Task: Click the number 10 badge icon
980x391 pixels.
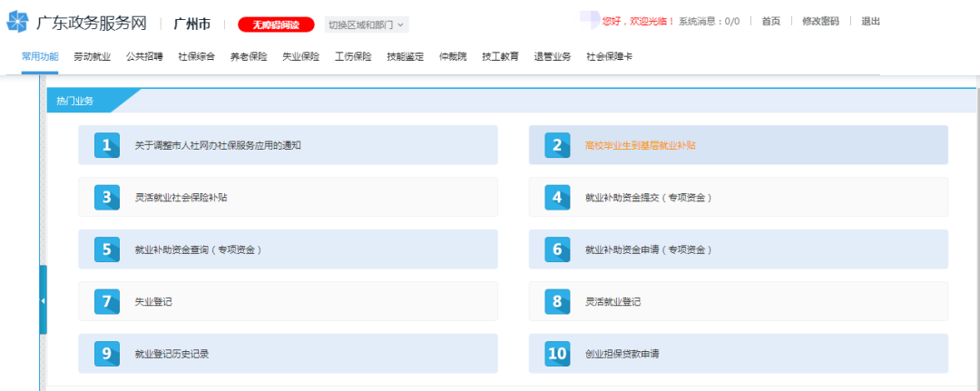Action: click(x=557, y=354)
